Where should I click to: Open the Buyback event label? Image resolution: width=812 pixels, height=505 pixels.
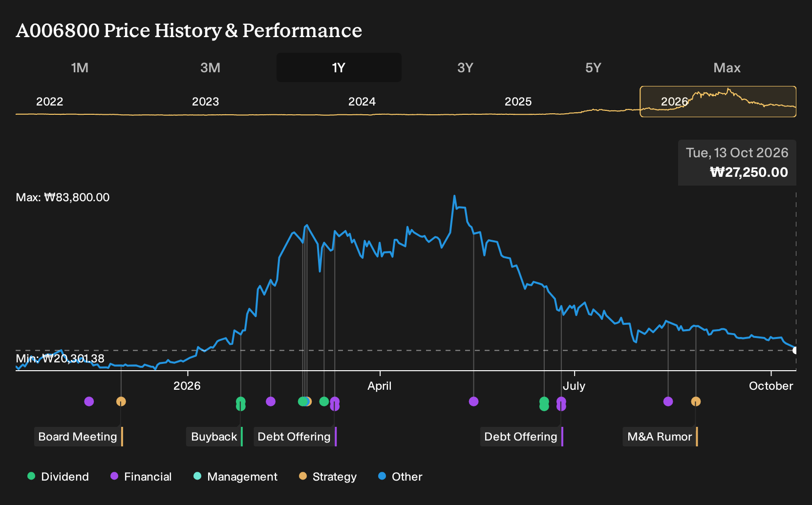click(x=214, y=437)
